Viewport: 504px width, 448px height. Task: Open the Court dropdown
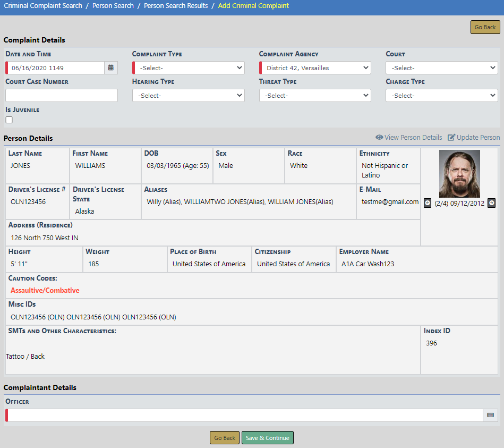click(x=442, y=68)
